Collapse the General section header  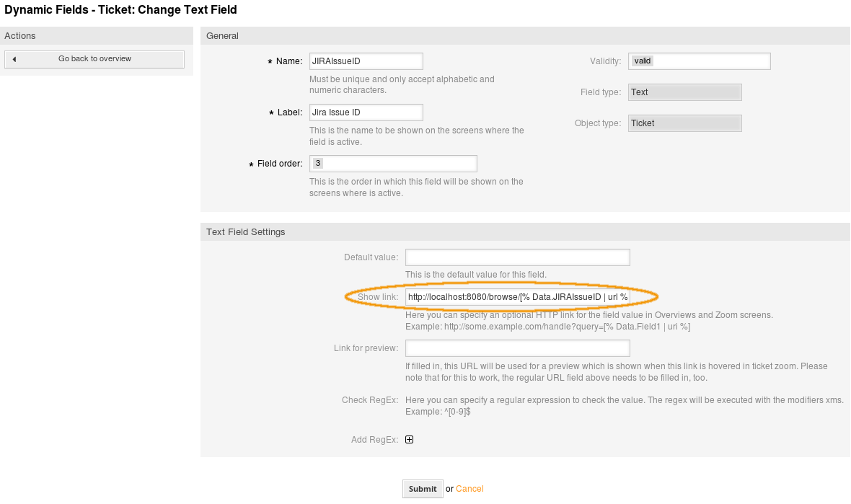[x=223, y=36]
